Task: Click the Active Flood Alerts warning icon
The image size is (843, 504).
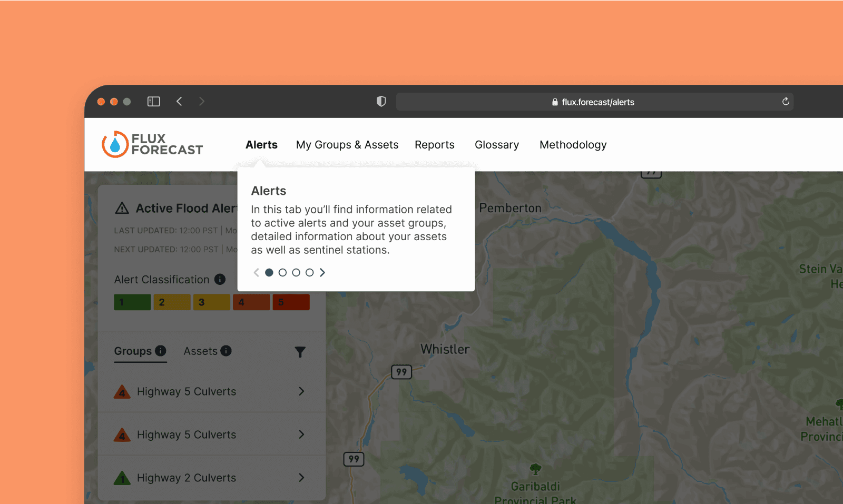Action: click(x=122, y=208)
